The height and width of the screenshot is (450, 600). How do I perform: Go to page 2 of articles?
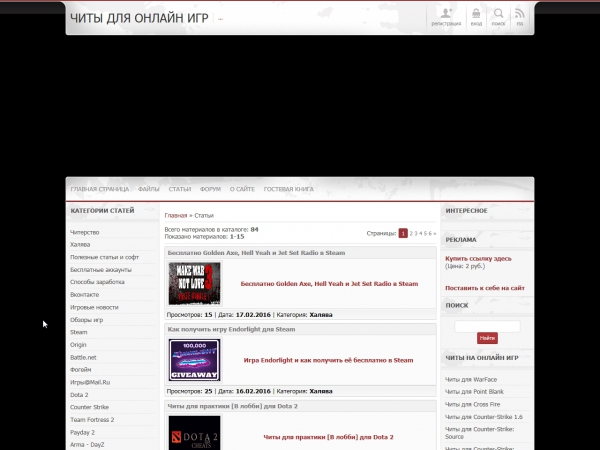coord(411,233)
